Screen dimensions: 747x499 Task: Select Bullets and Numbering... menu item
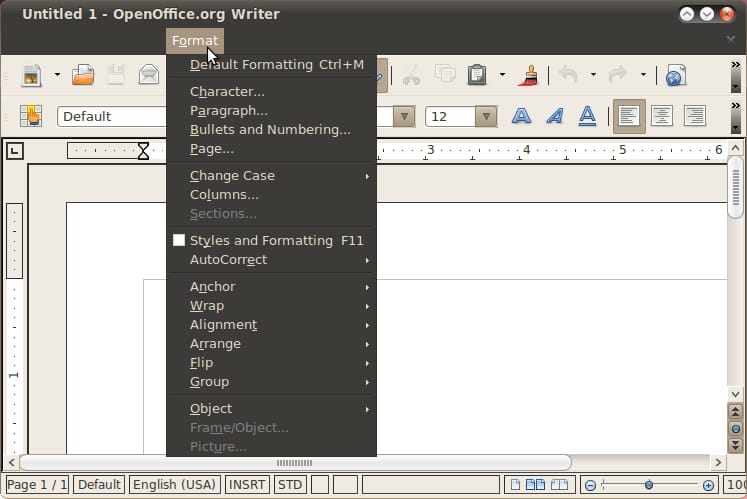pyautogui.click(x=270, y=130)
